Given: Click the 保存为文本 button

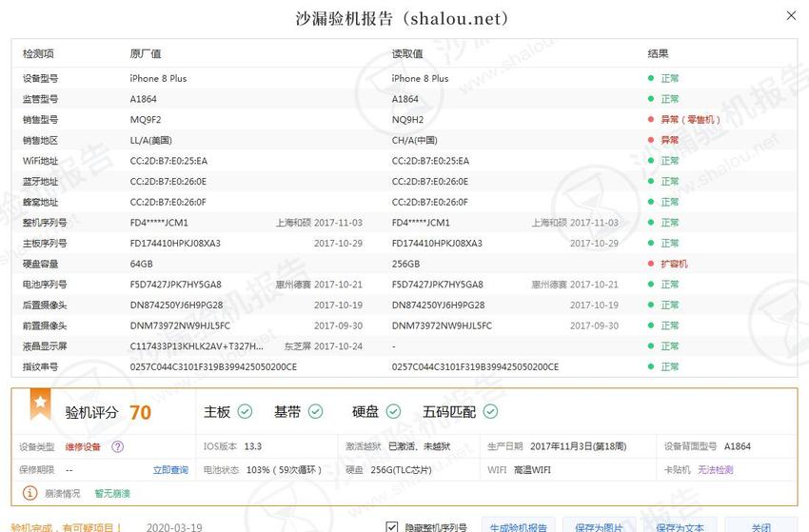Looking at the screenshot, I should (680, 524).
